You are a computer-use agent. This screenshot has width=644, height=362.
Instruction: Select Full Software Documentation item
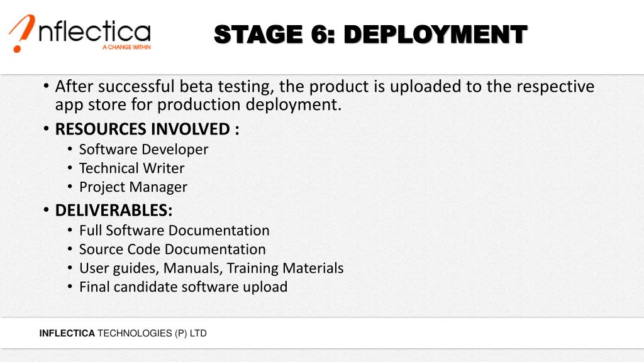click(x=174, y=230)
